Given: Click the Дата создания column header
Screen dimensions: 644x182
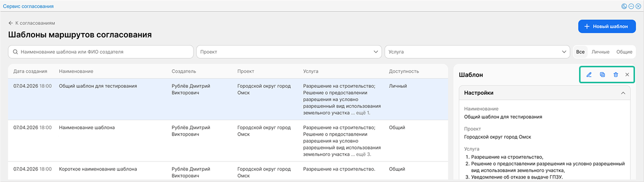Looking at the screenshot, I should 30,71.
